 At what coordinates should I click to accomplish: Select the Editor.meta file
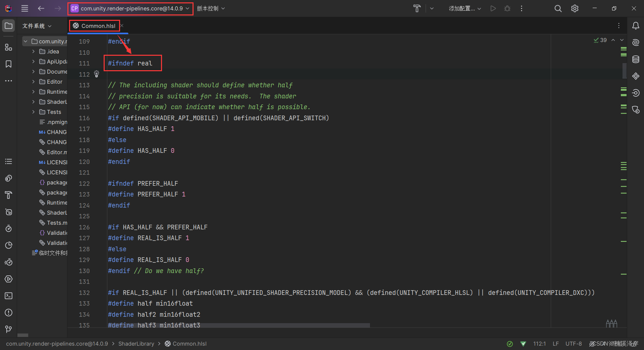point(53,152)
